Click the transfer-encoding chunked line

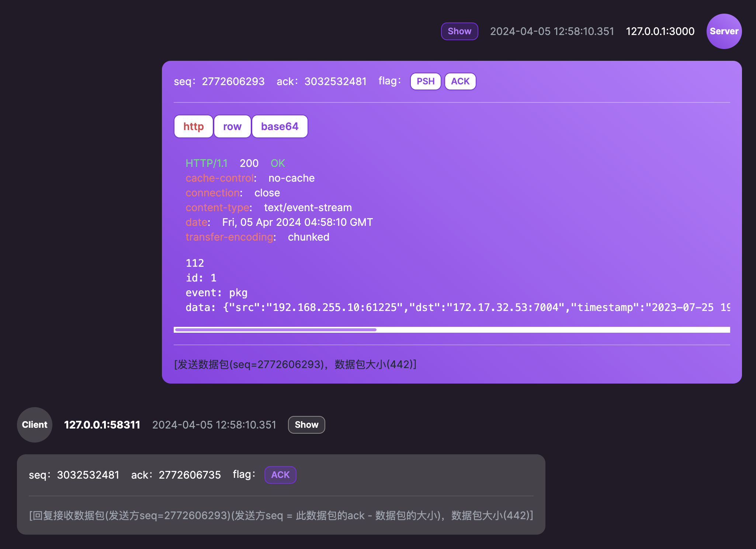tap(257, 237)
